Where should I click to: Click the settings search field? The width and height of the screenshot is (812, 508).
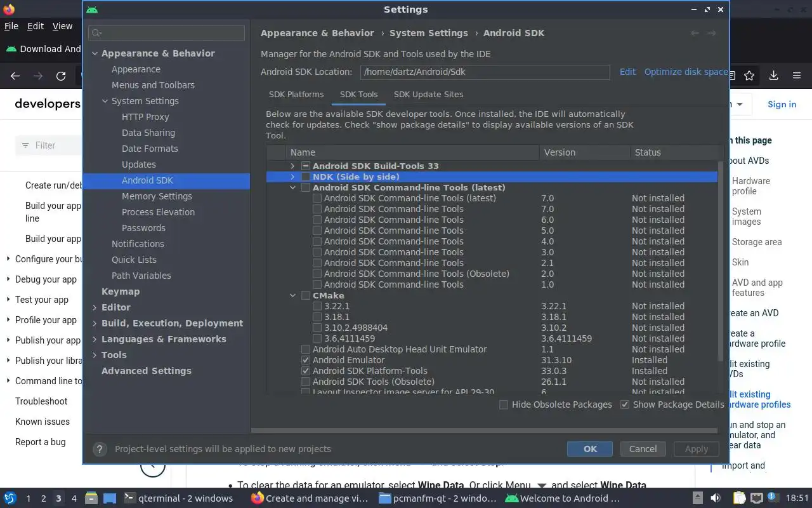[166, 33]
